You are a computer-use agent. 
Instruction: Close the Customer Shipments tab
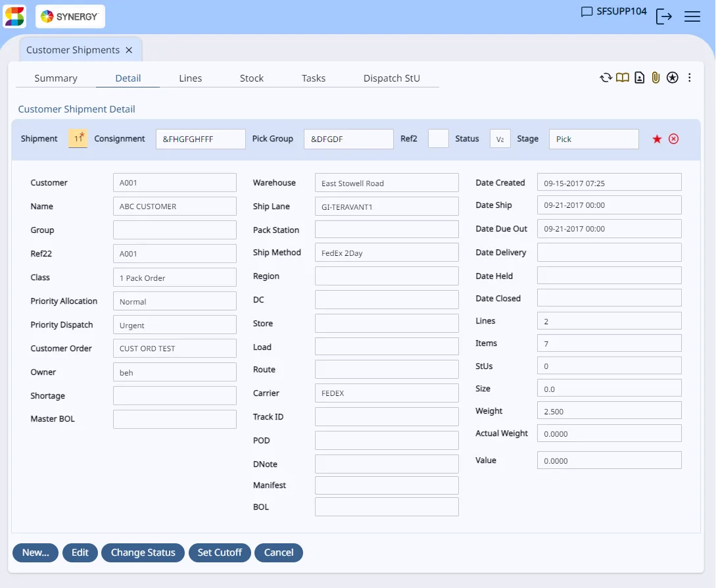click(129, 50)
